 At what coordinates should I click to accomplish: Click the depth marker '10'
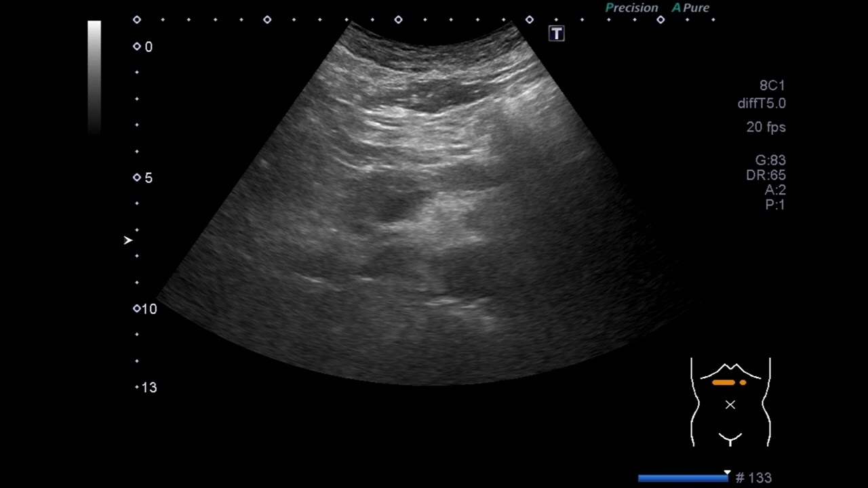149,309
